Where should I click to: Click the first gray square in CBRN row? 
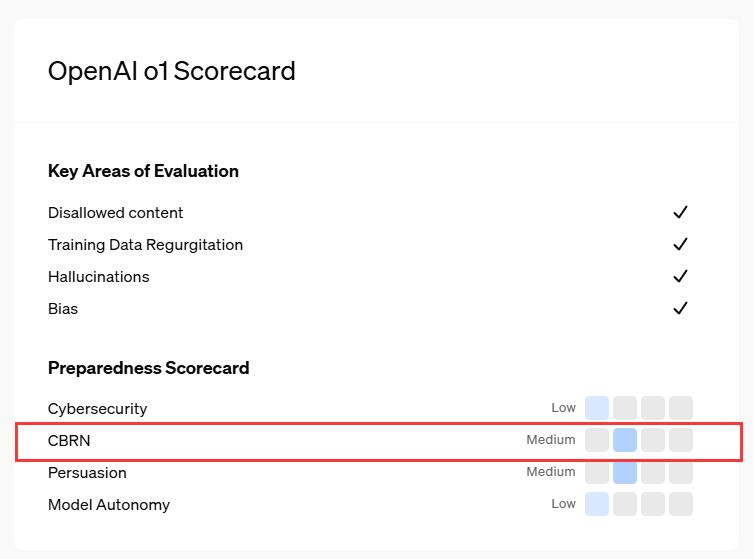click(597, 440)
